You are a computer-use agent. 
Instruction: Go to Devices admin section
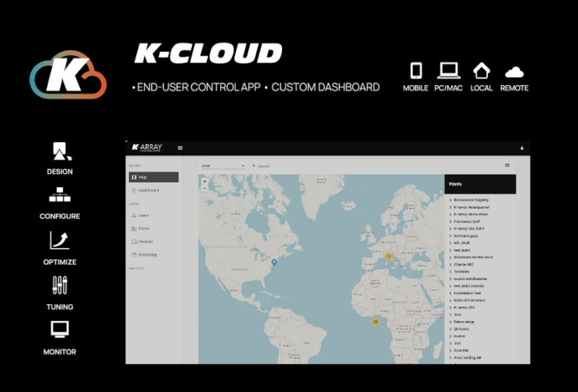coord(142,242)
